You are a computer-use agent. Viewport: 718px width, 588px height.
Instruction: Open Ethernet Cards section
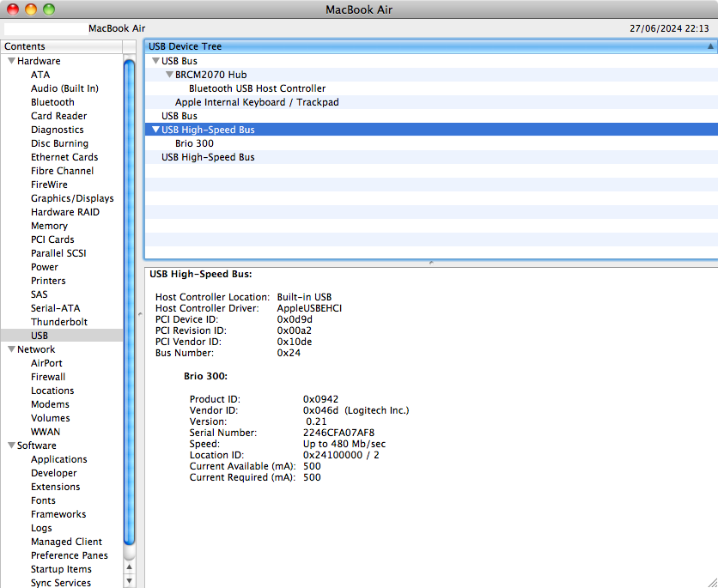(x=64, y=157)
